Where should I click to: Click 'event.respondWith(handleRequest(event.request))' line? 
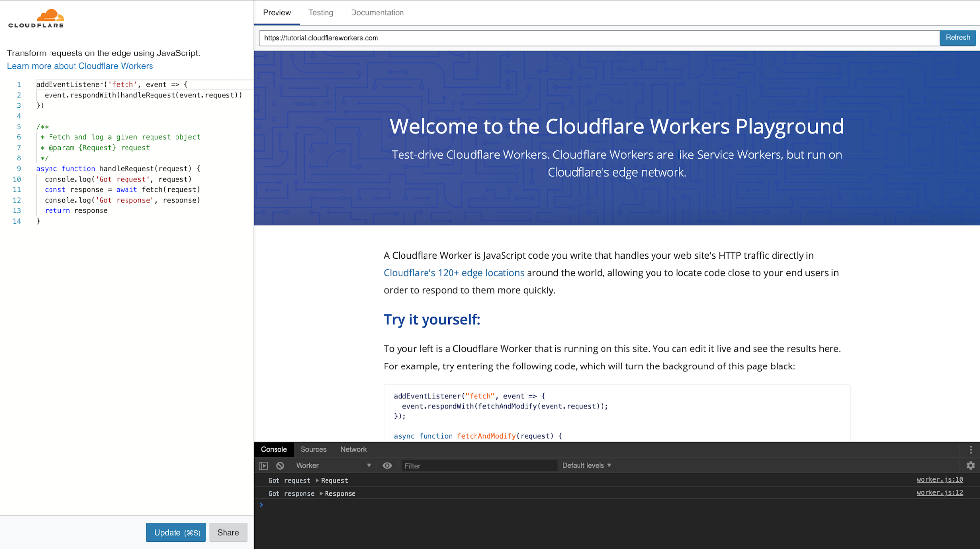click(x=143, y=95)
